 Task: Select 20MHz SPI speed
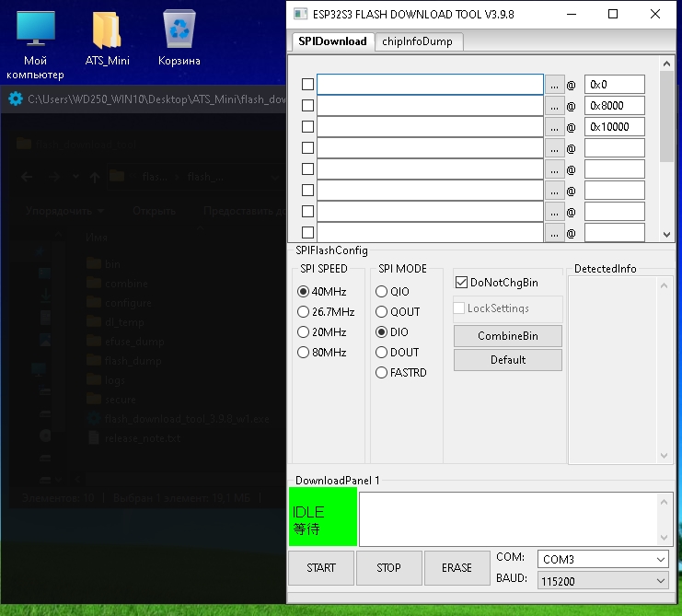322,332
